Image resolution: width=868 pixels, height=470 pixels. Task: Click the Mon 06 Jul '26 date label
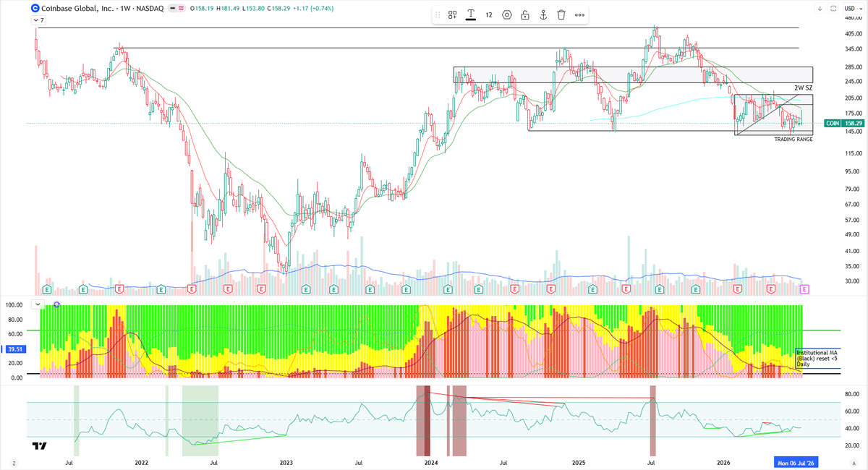[796, 462]
